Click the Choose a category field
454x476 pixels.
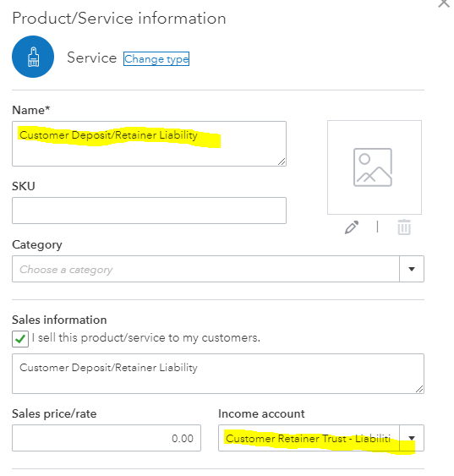(205, 269)
